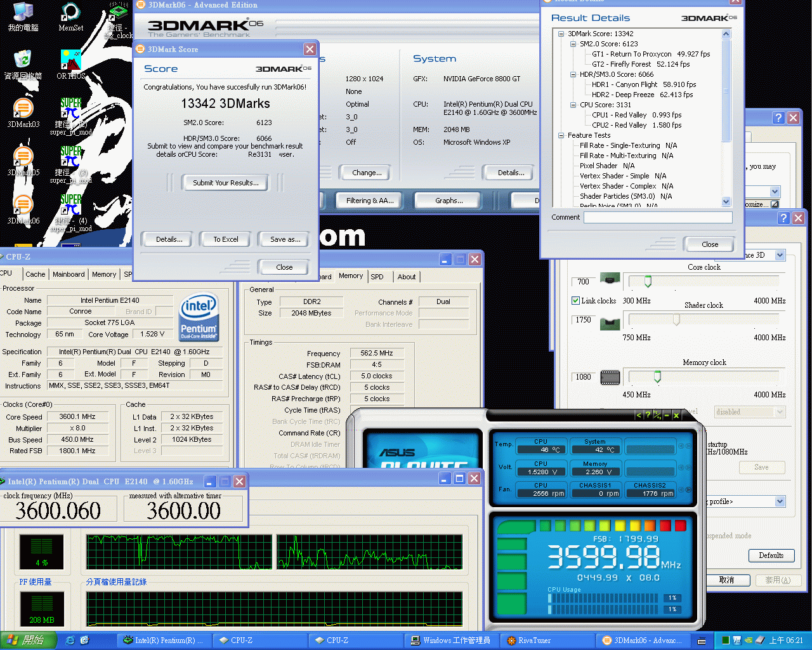Screen dimensions: 812x650
Task: Open the profile dropdown in RivaTuner
Action: [780, 501]
